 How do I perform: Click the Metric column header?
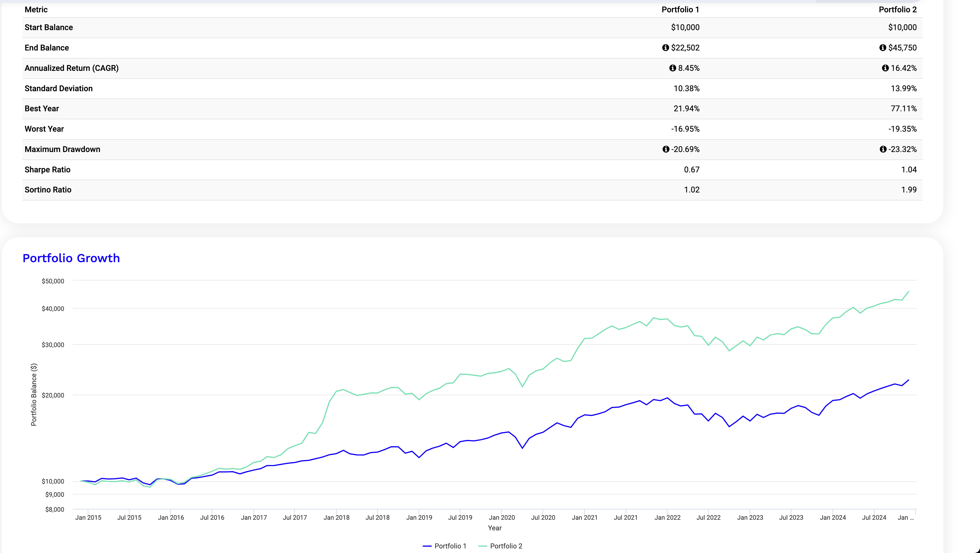point(36,9)
